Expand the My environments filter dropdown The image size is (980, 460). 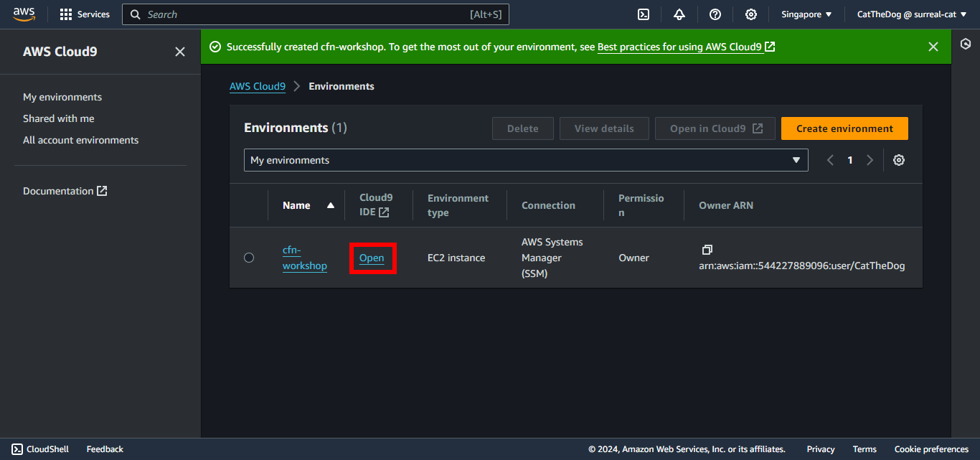525,160
